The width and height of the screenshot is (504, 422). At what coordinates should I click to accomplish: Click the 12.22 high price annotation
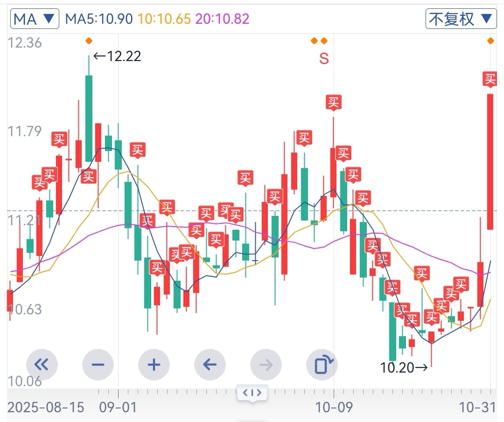(x=117, y=56)
